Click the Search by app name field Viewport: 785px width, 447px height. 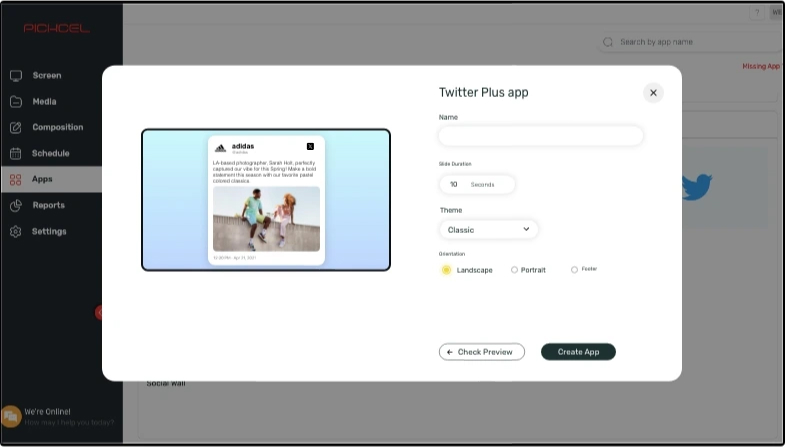point(691,42)
